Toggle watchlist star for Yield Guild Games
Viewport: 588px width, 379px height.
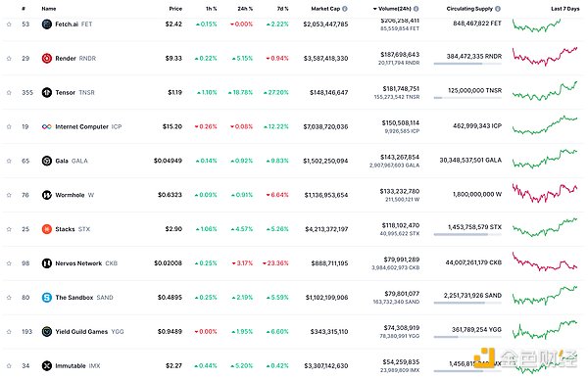(9, 332)
